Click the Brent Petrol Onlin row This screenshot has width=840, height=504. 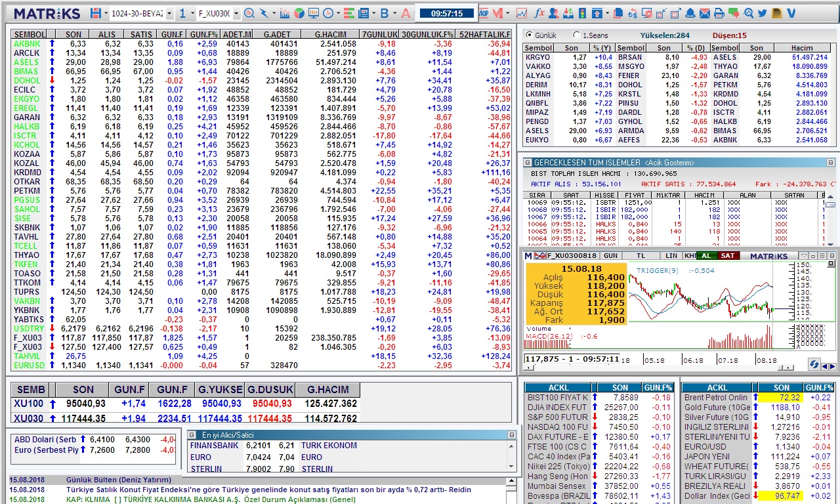[759, 398]
